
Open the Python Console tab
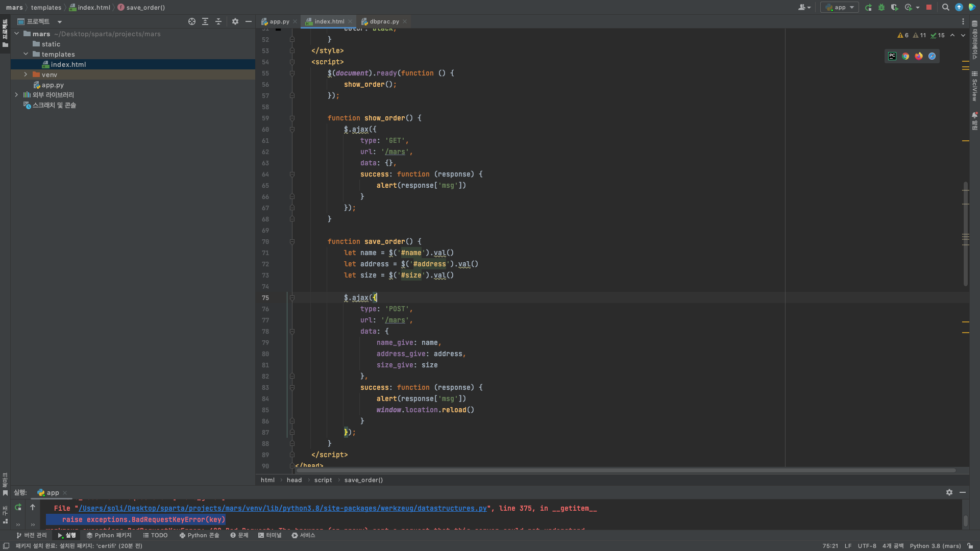(199, 535)
